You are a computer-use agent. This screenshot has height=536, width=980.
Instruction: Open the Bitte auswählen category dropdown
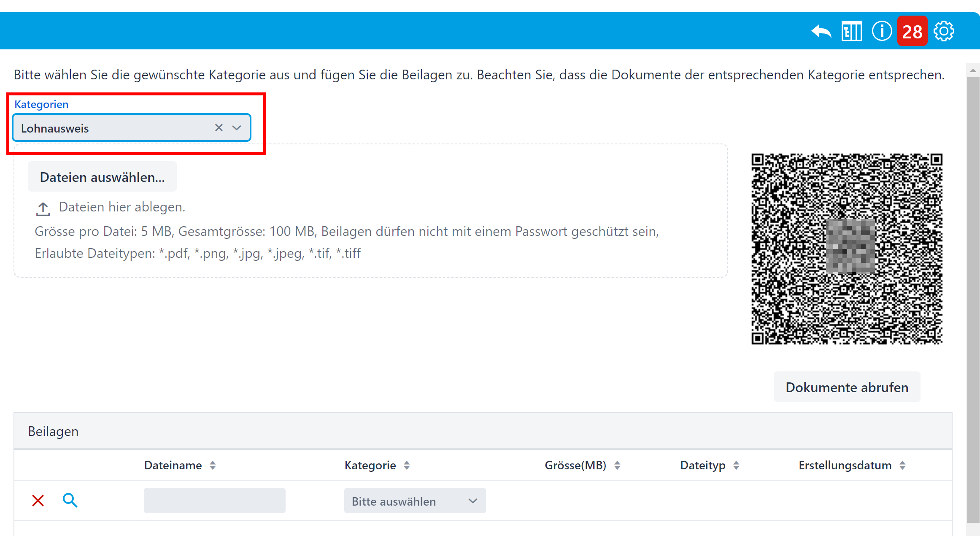tap(415, 501)
